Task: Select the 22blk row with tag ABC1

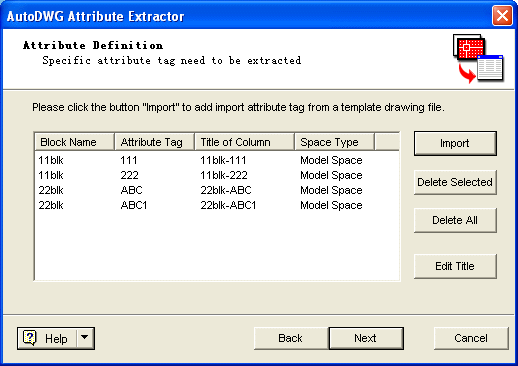Action: [217, 205]
